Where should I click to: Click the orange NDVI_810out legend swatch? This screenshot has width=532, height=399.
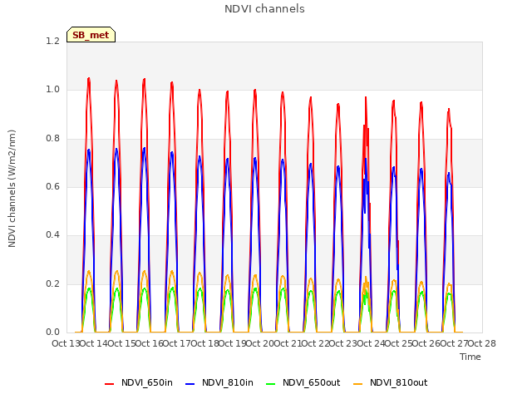(357, 384)
